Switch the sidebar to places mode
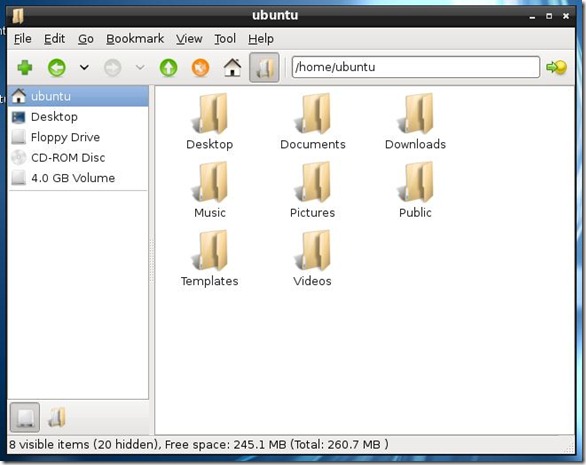This screenshot has height=465, width=586. point(25,417)
